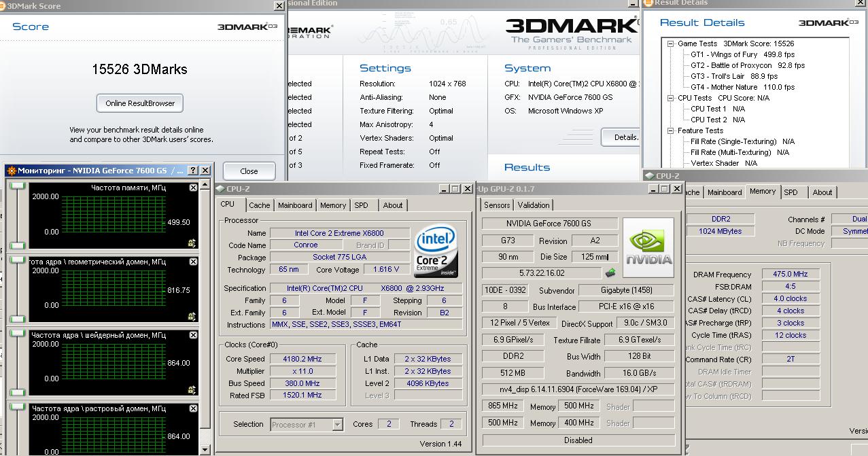Screen dimensions: 868x456
Task: Click the Close button in Score window
Action: 249,171
